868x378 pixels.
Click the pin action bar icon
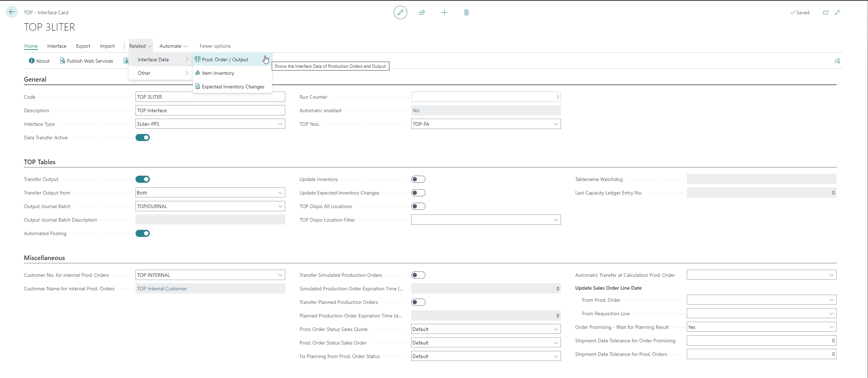(837, 61)
